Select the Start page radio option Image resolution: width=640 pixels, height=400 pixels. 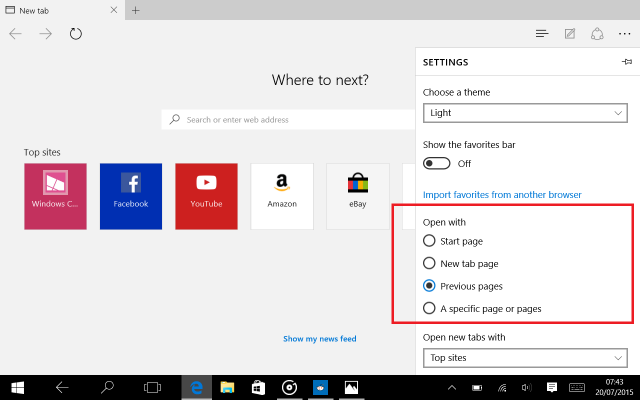pyautogui.click(x=430, y=241)
